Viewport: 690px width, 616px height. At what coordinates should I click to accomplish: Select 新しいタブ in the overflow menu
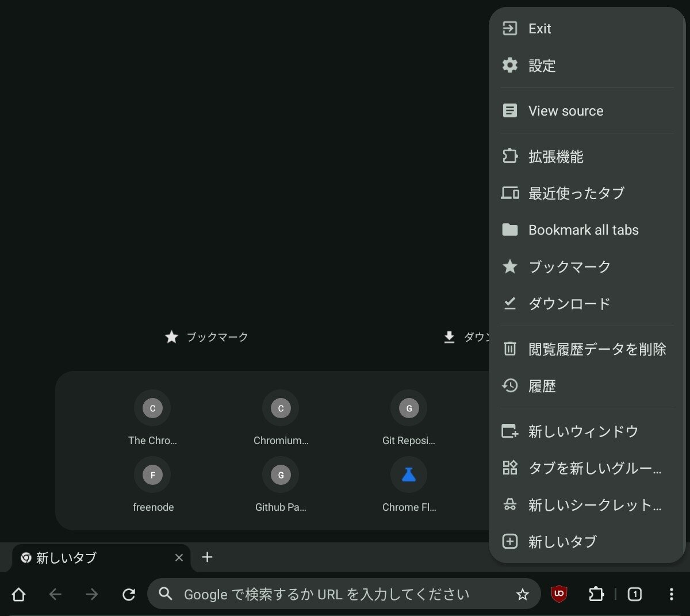click(x=586, y=541)
